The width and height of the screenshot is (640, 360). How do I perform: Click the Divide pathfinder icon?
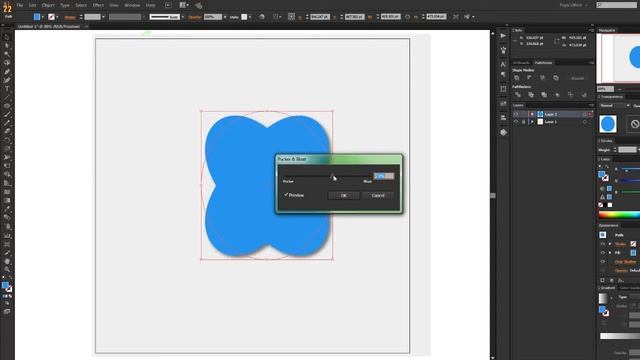pyautogui.click(x=518, y=95)
